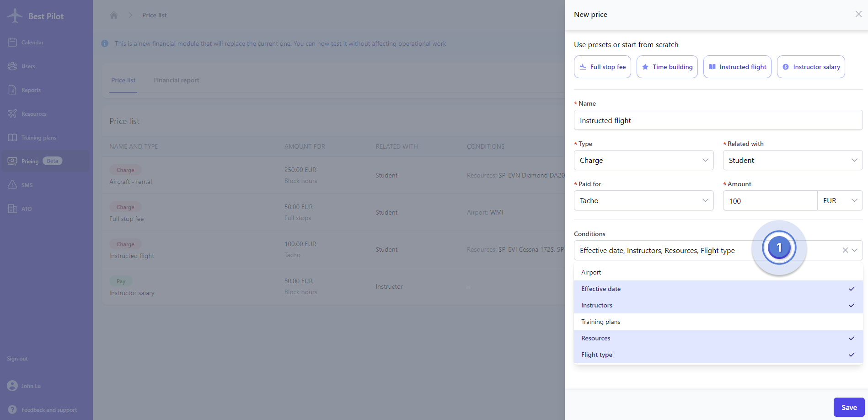Click the info icon in the notice banner
Screen dimensions: 868x420
[105, 43]
